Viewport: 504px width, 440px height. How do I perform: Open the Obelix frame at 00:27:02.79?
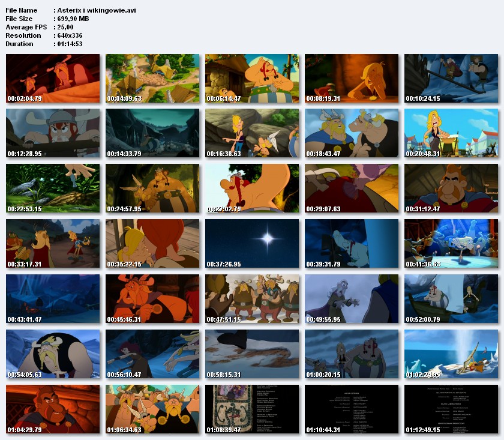pyautogui.click(x=252, y=188)
